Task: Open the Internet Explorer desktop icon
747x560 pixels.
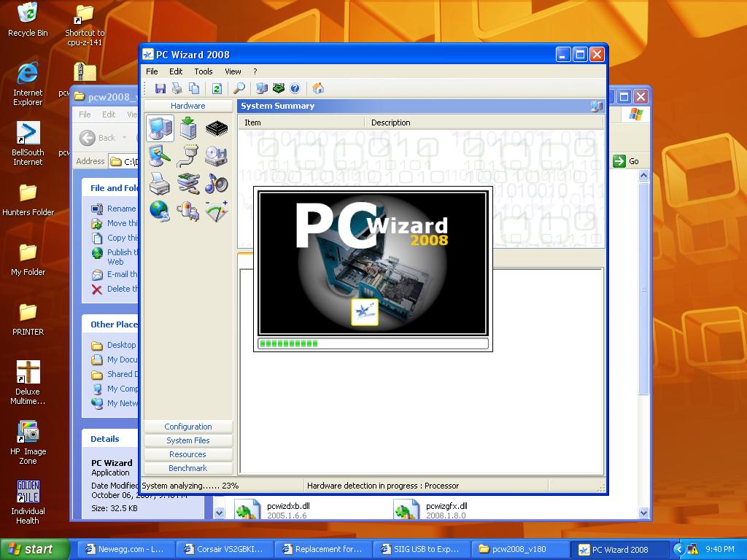Action: [28, 84]
